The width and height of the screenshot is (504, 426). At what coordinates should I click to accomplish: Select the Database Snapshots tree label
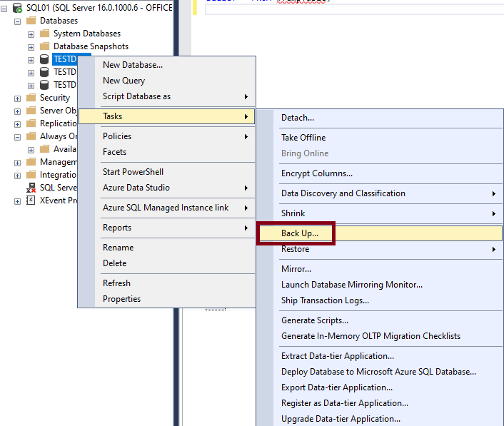coord(91,46)
